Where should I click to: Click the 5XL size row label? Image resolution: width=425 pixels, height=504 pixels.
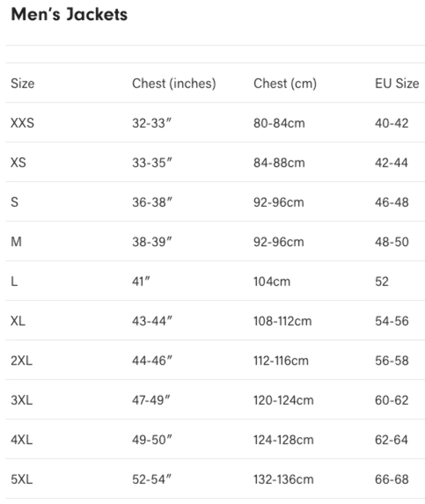pyautogui.click(x=22, y=479)
